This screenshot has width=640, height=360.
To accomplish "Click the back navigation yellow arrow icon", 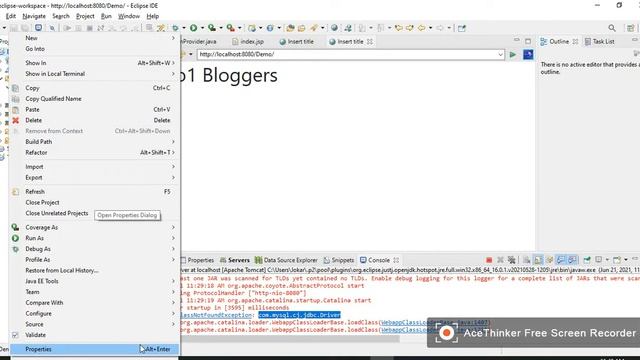I will click(x=421, y=28).
